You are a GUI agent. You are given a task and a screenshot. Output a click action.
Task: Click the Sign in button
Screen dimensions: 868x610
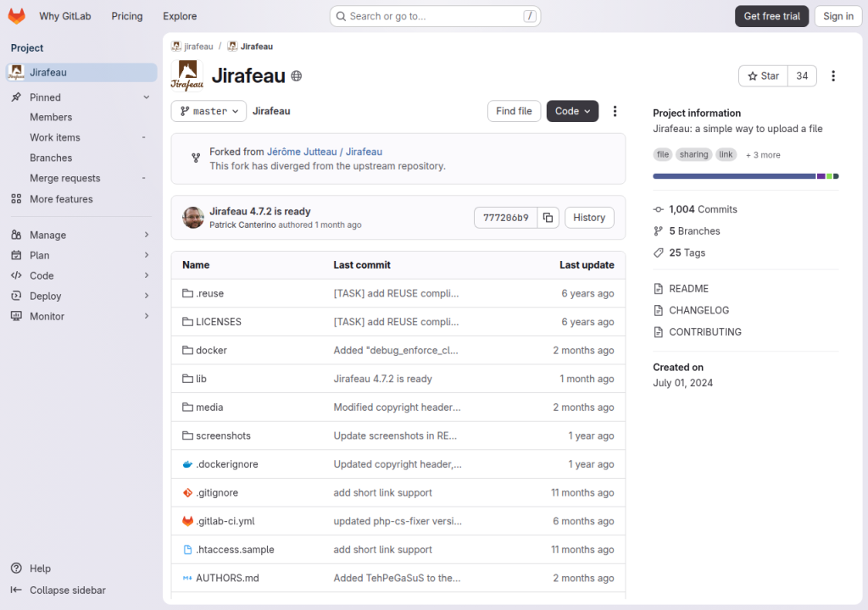[x=838, y=16]
